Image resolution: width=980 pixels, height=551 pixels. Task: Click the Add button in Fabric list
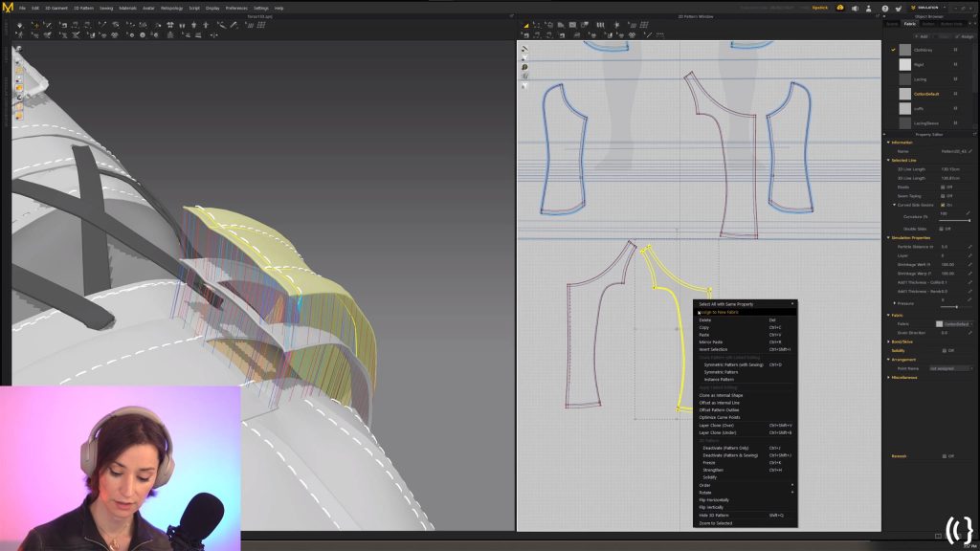(922, 36)
